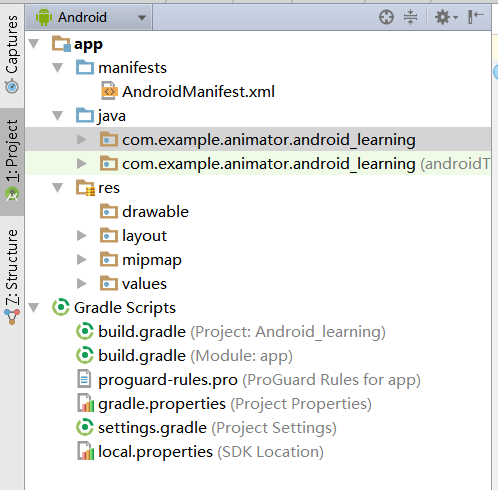Select settings.gradle in Gradle Scripts
Image resolution: width=498 pixels, height=490 pixels.
click(x=207, y=427)
